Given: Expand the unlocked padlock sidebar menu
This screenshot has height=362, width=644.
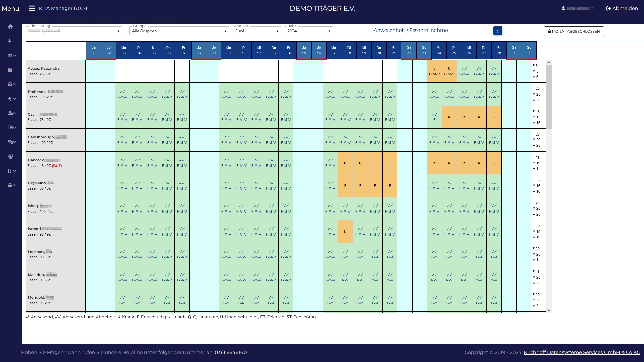Looking at the screenshot, I should pyautogui.click(x=12, y=185).
